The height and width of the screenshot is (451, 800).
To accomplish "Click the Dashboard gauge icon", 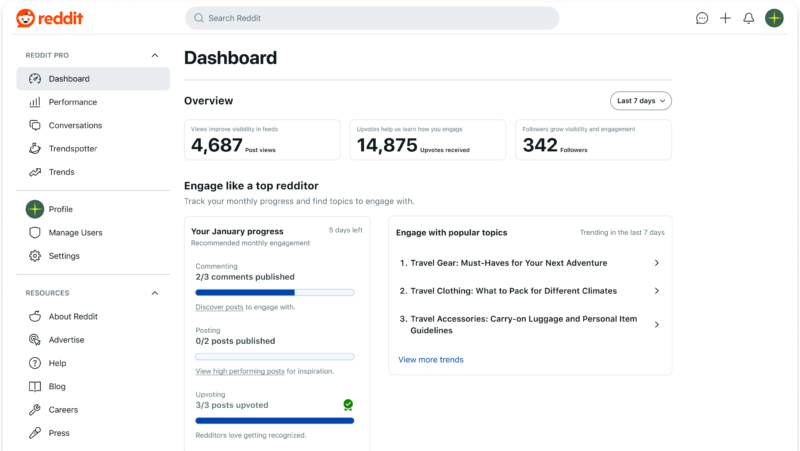I will click(35, 79).
